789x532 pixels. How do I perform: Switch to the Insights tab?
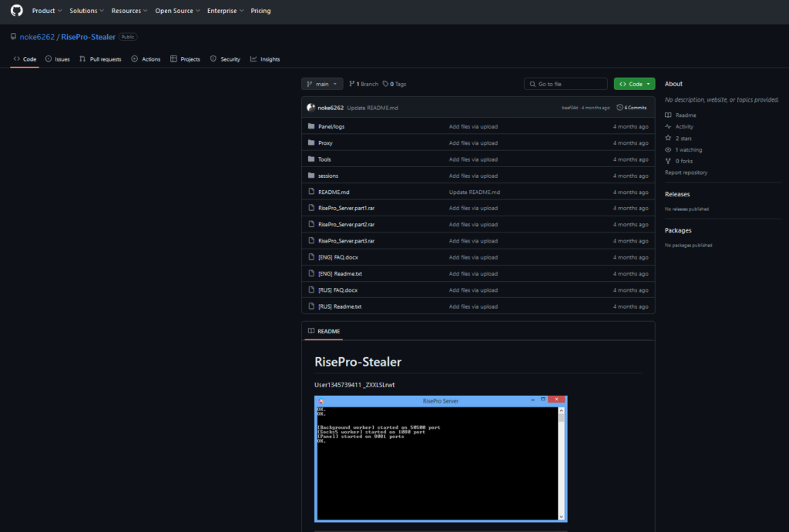click(x=265, y=59)
